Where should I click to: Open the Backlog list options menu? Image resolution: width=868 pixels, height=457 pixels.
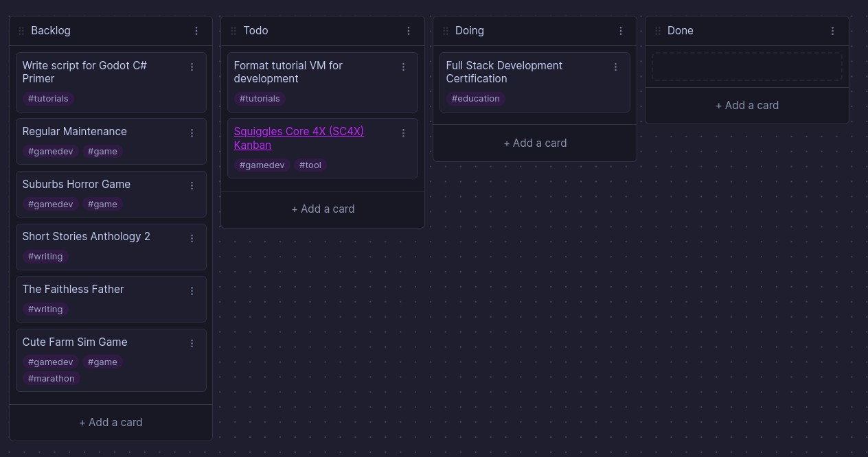(196, 31)
